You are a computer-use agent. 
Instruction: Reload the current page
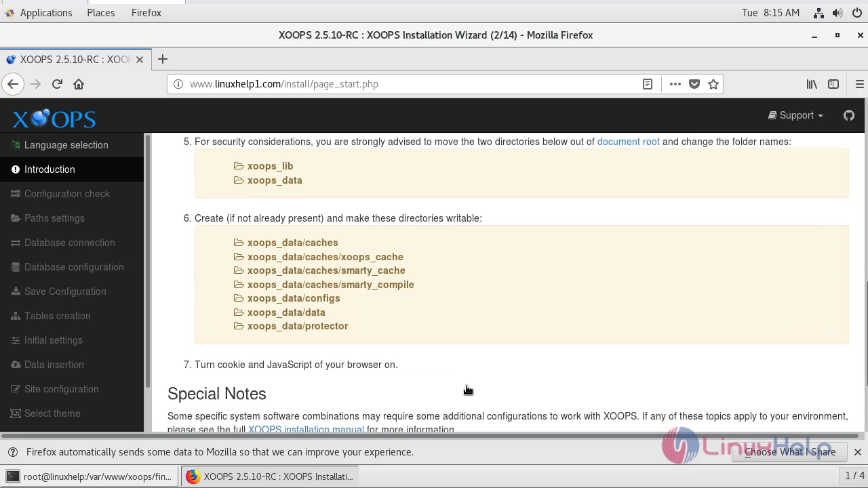point(57,84)
